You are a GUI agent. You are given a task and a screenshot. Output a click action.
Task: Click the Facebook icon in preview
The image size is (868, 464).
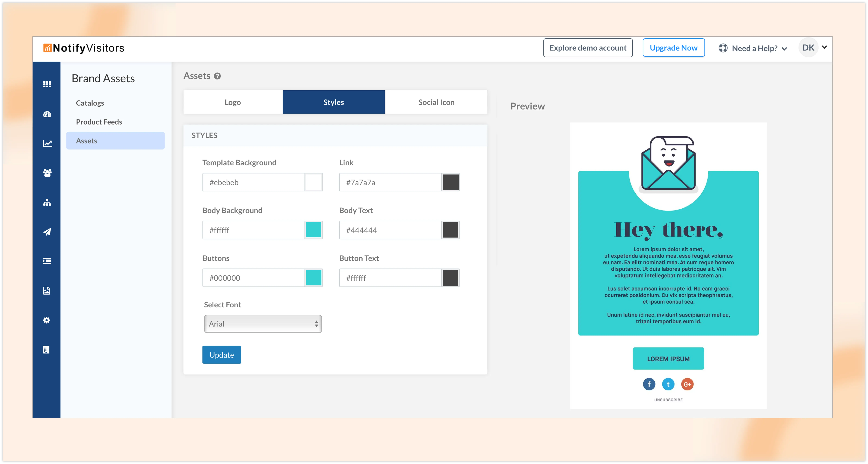coord(649,384)
